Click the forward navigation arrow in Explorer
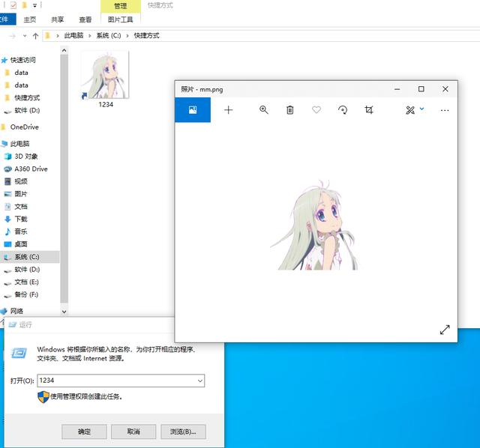Image resolution: width=480 pixels, height=448 pixels. [x=12, y=36]
